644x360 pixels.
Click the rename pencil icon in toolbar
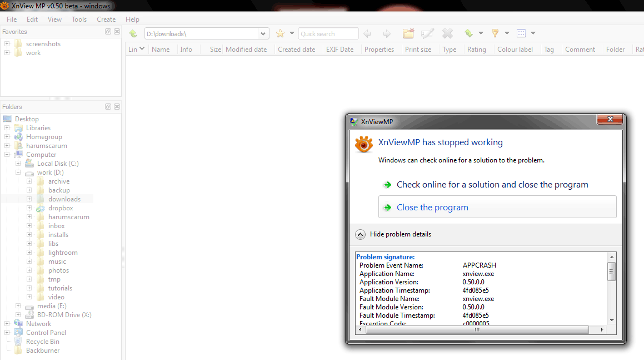click(x=427, y=33)
